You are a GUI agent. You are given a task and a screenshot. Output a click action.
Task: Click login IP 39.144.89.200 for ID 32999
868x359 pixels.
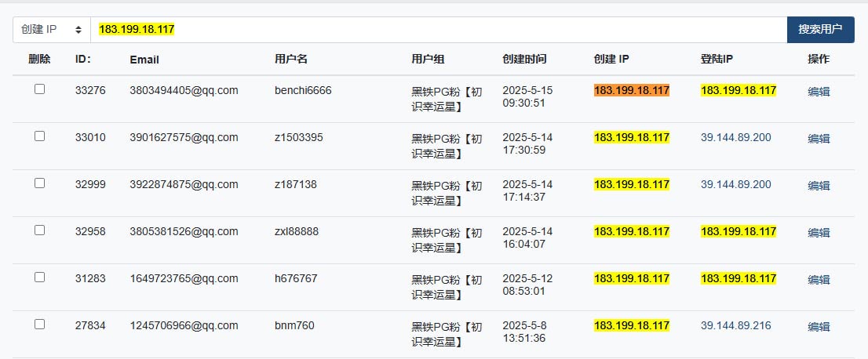pyautogui.click(x=735, y=184)
